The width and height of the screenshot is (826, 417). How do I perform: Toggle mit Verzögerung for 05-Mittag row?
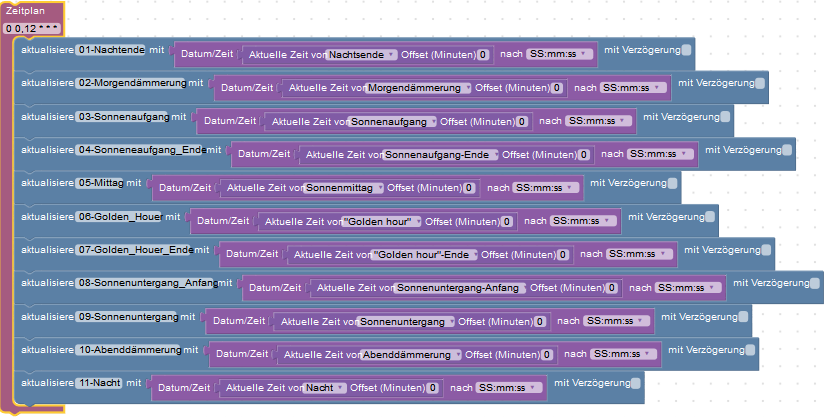tap(672, 183)
